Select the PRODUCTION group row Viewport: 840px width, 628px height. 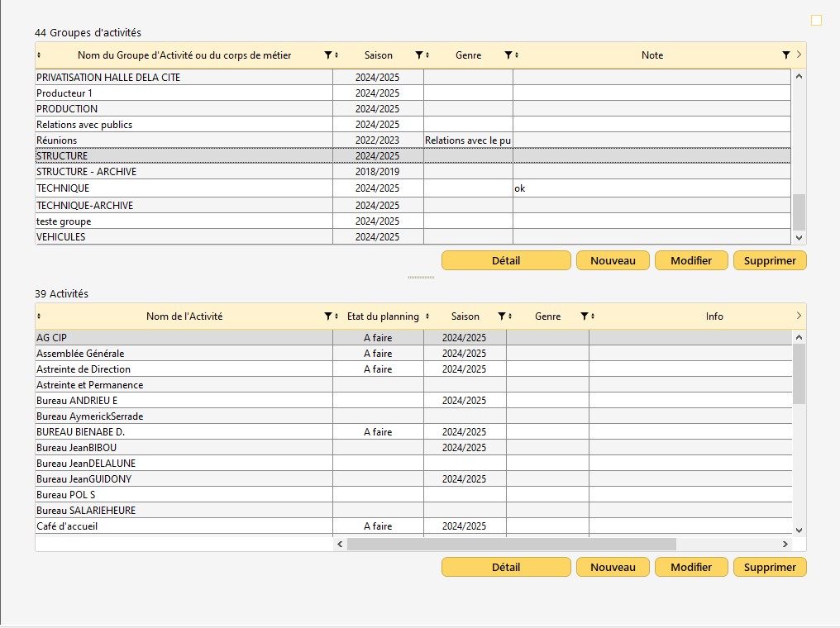(x=184, y=109)
